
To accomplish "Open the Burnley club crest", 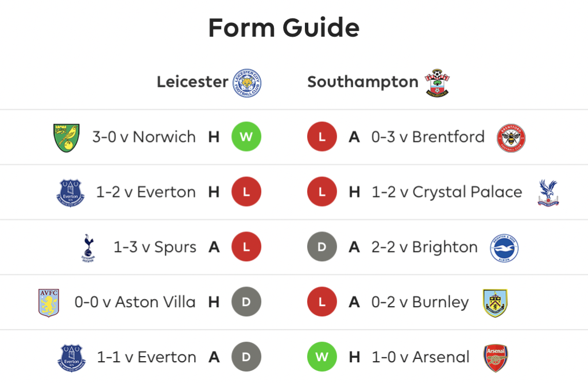I will (x=495, y=303).
